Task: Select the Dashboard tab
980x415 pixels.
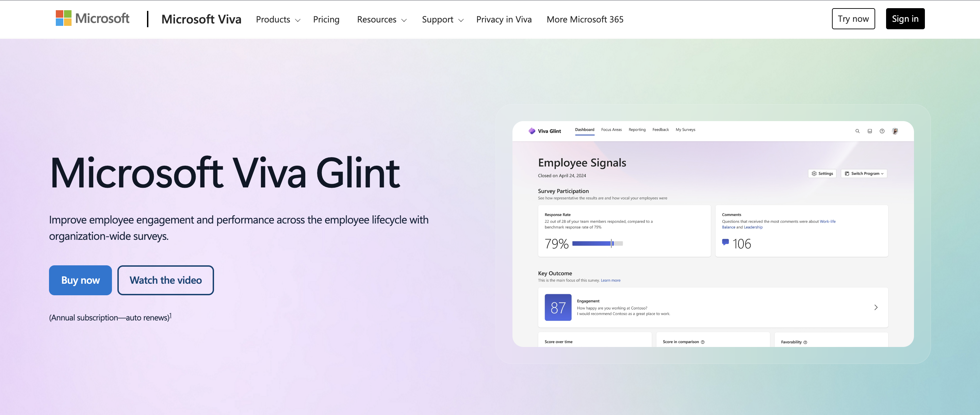Action: pyautogui.click(x=584, y=130)
